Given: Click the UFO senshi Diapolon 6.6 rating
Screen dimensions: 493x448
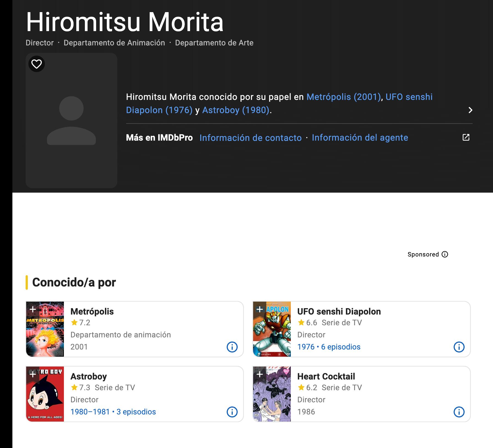Looking at the screenshot, I should [x=307, y=323].
